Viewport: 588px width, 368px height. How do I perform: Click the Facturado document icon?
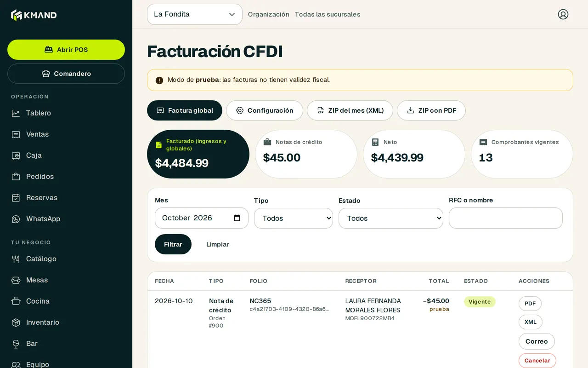tap(159, 145)
